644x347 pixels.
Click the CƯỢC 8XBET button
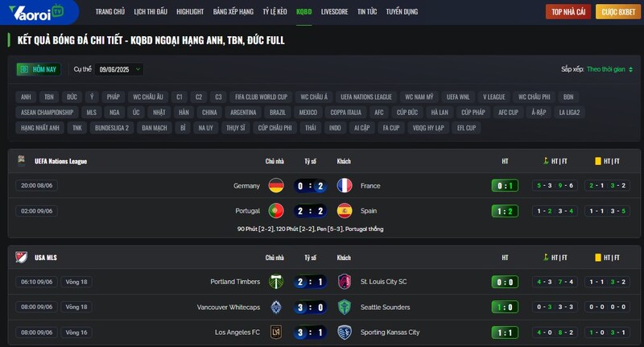pyautogui.click(x=618, y=12)
